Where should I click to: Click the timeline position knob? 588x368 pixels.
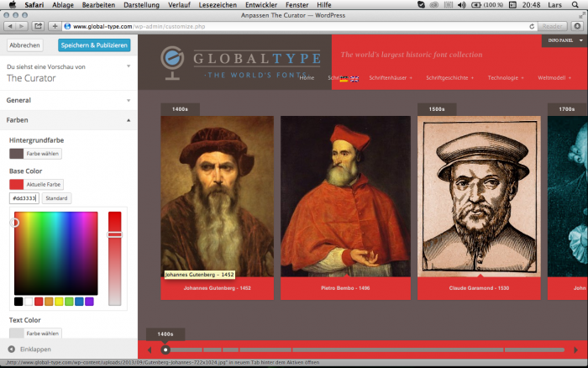(x=165, y=350)
